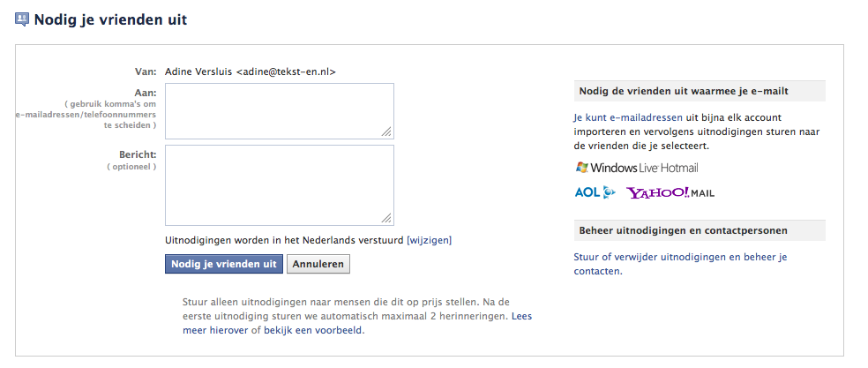The image size is (868, 368).
Task: Click the Bericht: field label
Action: click(x=138, y=154)
